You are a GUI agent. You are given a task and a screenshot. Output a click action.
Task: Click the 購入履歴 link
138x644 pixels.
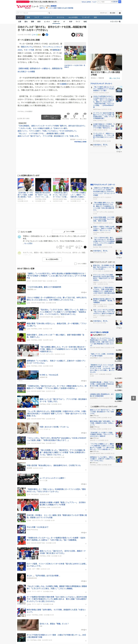coord(112,13)
